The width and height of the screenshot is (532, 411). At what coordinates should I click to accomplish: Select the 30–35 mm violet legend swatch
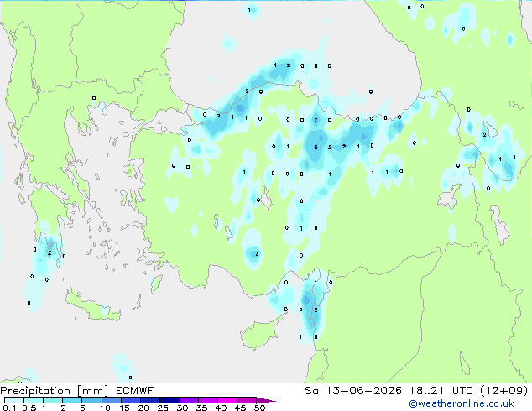(x=189, y=400)
